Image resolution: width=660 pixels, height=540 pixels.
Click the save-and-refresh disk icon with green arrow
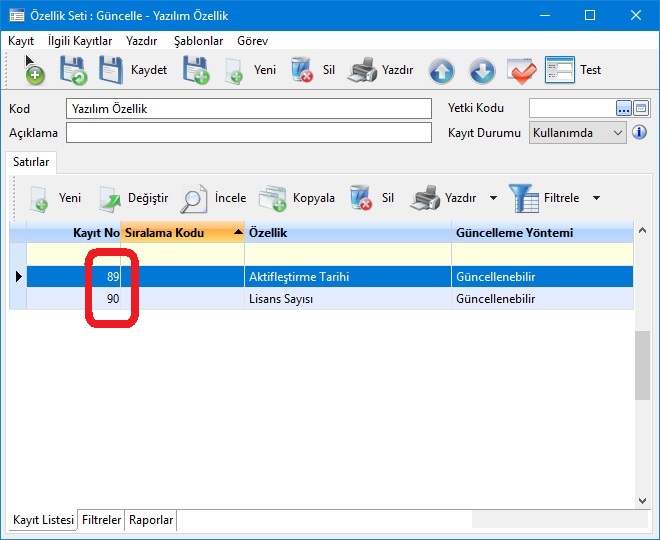pyautogui.click(x=73, y=71)
